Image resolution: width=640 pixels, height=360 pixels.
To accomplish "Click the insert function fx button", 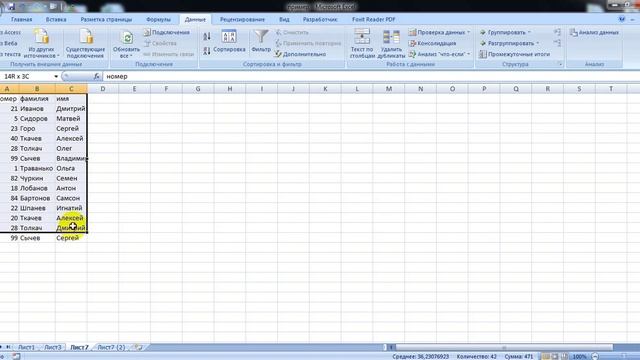I will click(x=97, y=76).
